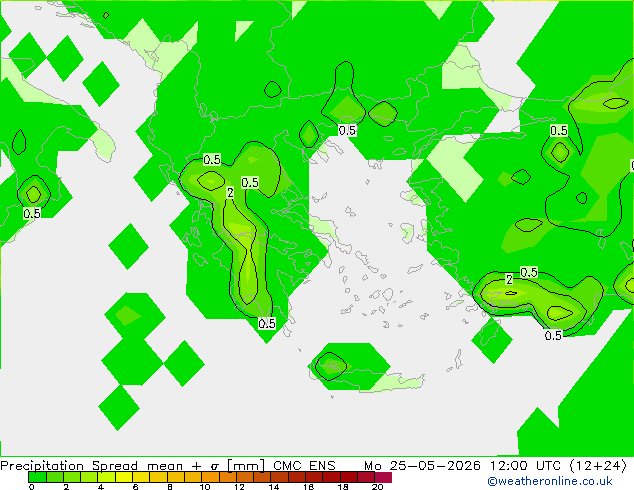The image size is (634, 490).
Task: Click the bright green 0 legend swatch
Action: [37, 477]
